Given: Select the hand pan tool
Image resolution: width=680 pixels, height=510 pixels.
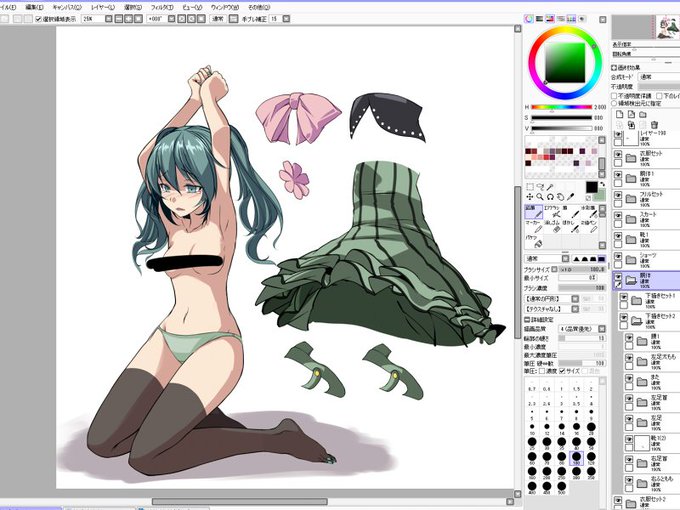Looking at the screenshot, I should [560, 197].
